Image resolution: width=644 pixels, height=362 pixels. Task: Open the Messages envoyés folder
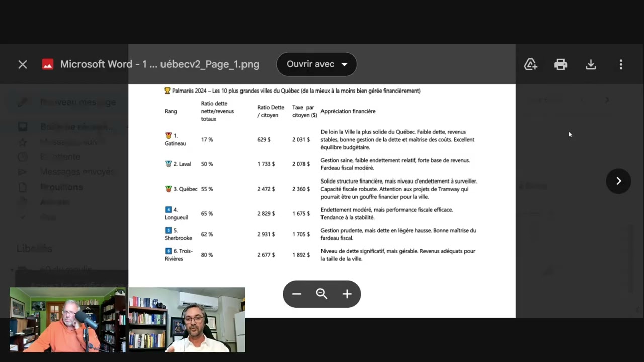coord(76,172)
